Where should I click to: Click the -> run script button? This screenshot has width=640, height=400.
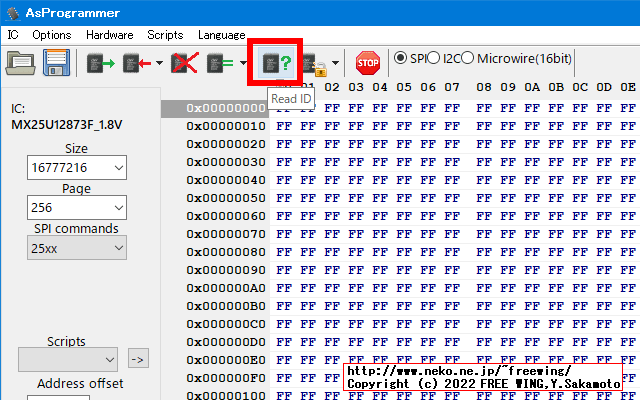click(138, 359)
